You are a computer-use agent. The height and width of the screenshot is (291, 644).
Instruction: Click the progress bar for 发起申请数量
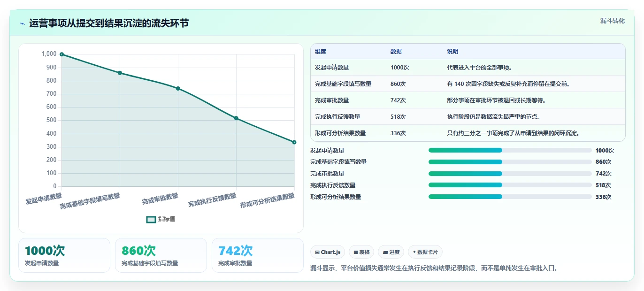pos(510,150)
